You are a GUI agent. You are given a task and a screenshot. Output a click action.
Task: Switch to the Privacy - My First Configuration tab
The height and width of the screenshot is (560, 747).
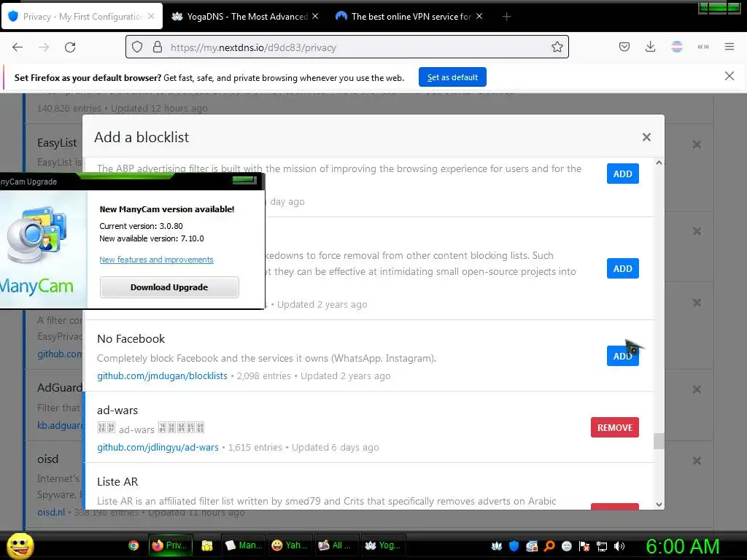82,17
